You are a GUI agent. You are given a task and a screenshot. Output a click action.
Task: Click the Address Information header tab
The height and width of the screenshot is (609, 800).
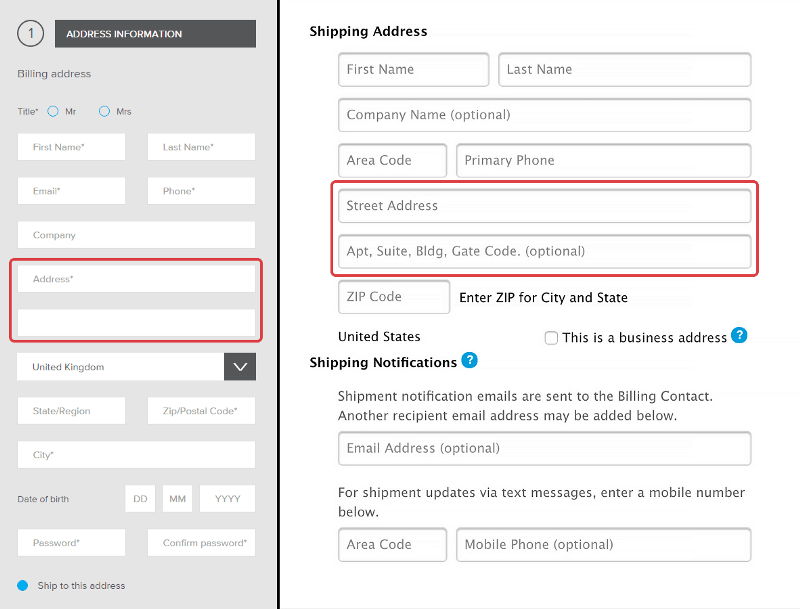pos(156,34)
